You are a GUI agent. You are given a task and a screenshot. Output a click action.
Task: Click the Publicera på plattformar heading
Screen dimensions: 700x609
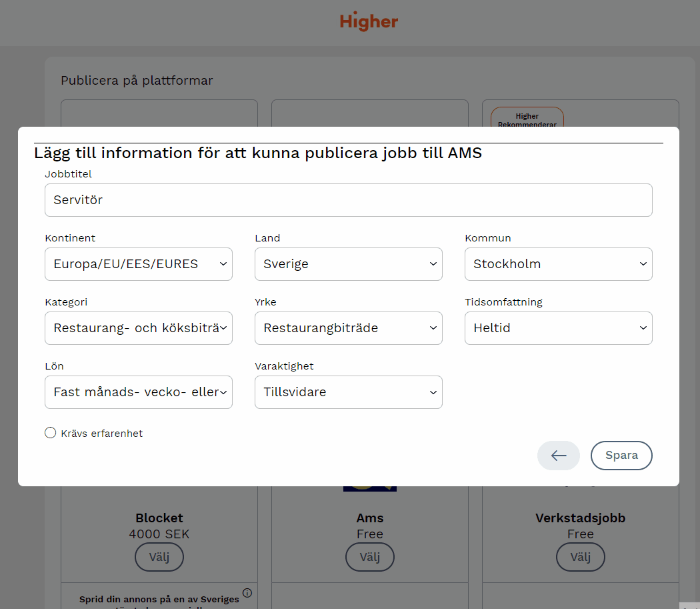(137, 81)
